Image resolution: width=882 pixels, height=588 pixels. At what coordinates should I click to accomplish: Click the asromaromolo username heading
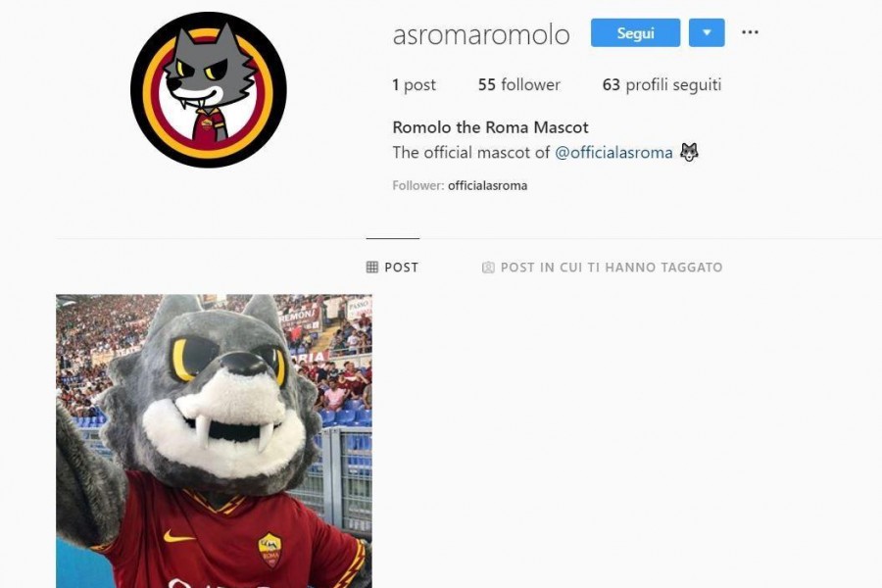pos(481,34)
